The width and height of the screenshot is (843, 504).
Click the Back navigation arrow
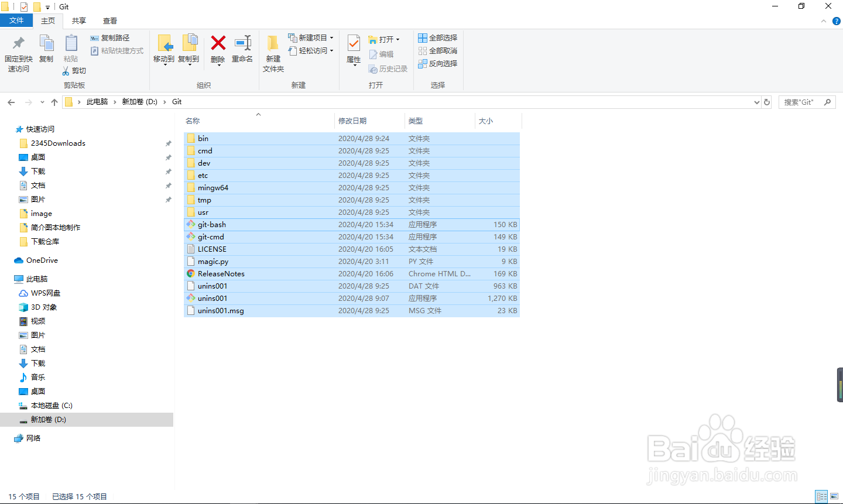click(11, 102)
